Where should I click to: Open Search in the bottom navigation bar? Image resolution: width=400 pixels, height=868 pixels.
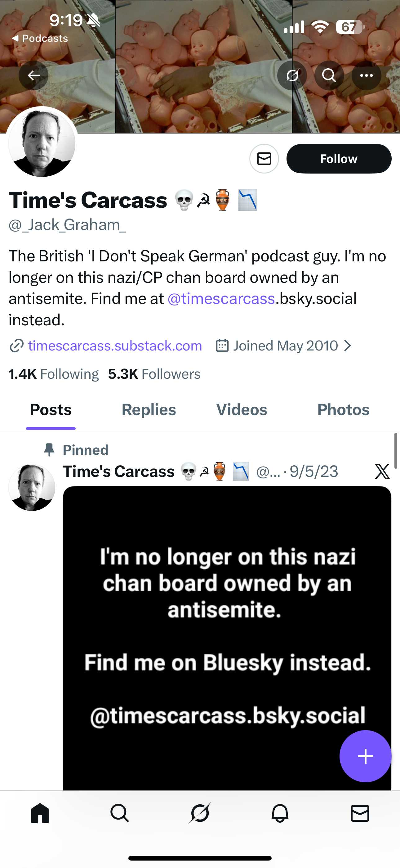tap(120, 813)
